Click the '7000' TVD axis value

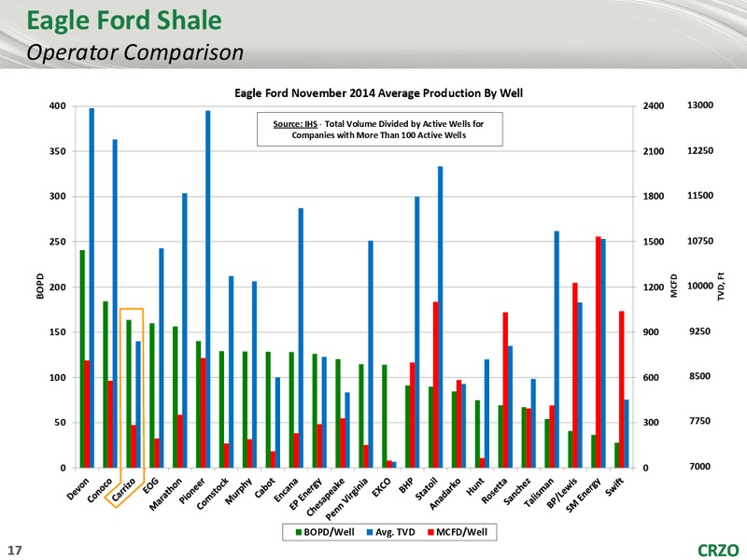pos(700,467)
